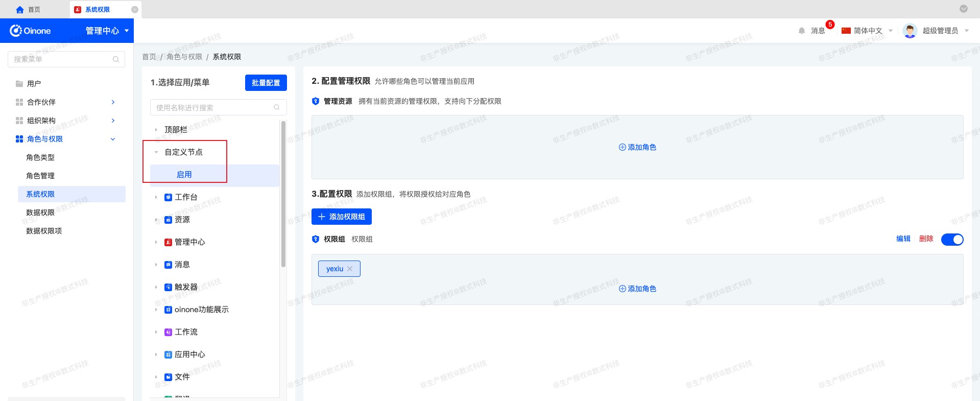Click the 合作伙伴 menu icon
The width and height of the screenshot is (980, 401).
point(19,102)
